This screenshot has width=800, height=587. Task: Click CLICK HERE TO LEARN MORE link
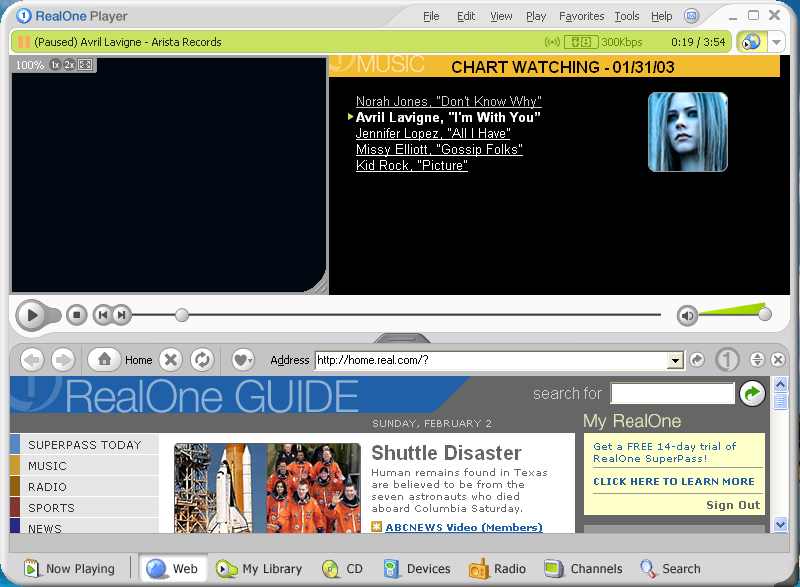click(x=673, y=481)
